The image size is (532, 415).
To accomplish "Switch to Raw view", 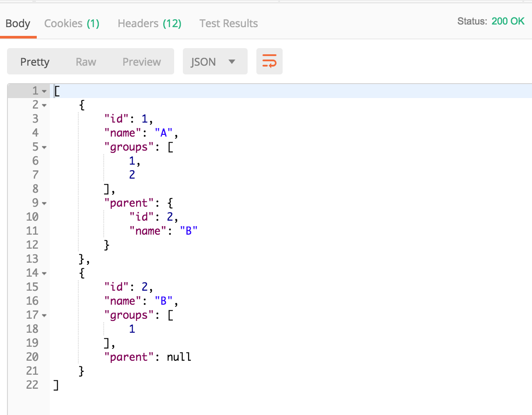I will (x=86, y=62).
